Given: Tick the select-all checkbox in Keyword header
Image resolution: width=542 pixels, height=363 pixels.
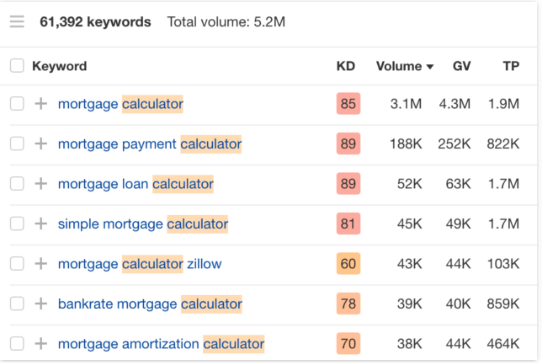Looking at the screenshot, I should pos(17,66).
